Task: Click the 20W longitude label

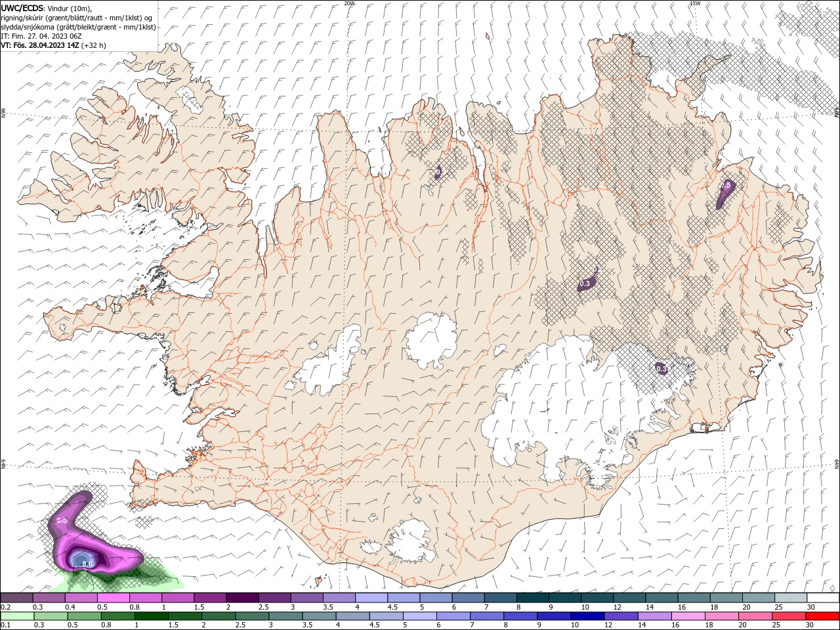Action: 349,3
